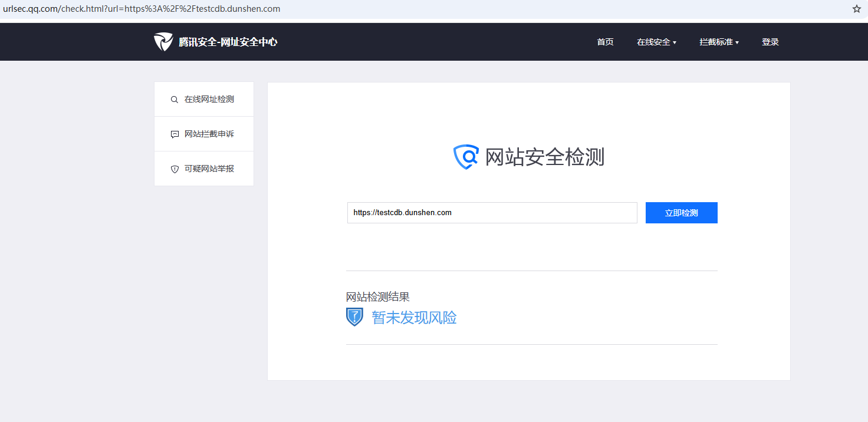Click the 立即检测 button
This screenshot has width=868, height=422.
[x=682, y=213]
